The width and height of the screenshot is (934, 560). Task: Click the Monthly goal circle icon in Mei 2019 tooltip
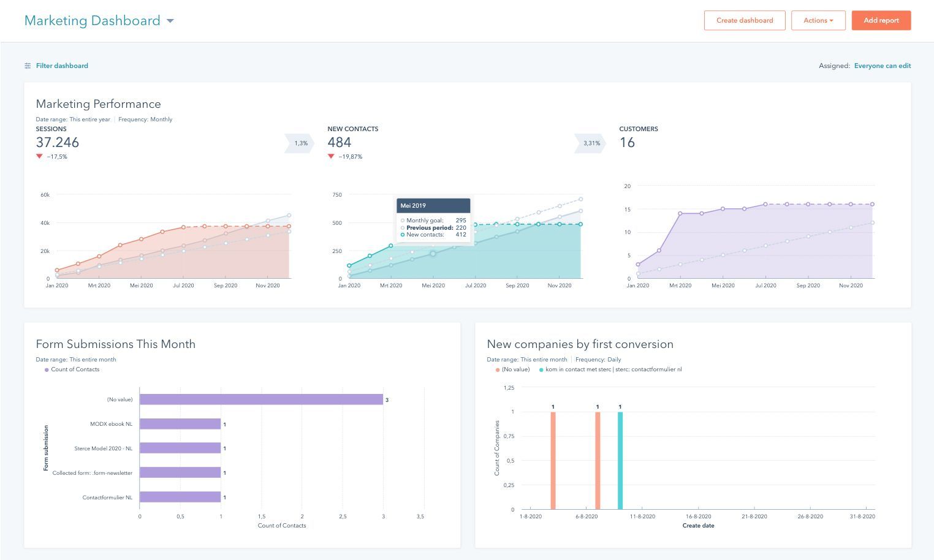pyautogui.click(x=402, y=220)
